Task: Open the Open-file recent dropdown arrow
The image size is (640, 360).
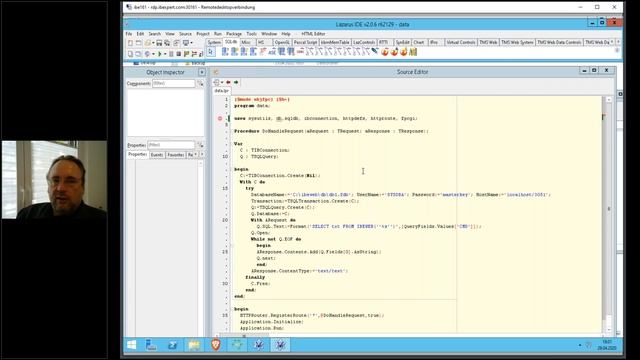Action: click(153, 42)
